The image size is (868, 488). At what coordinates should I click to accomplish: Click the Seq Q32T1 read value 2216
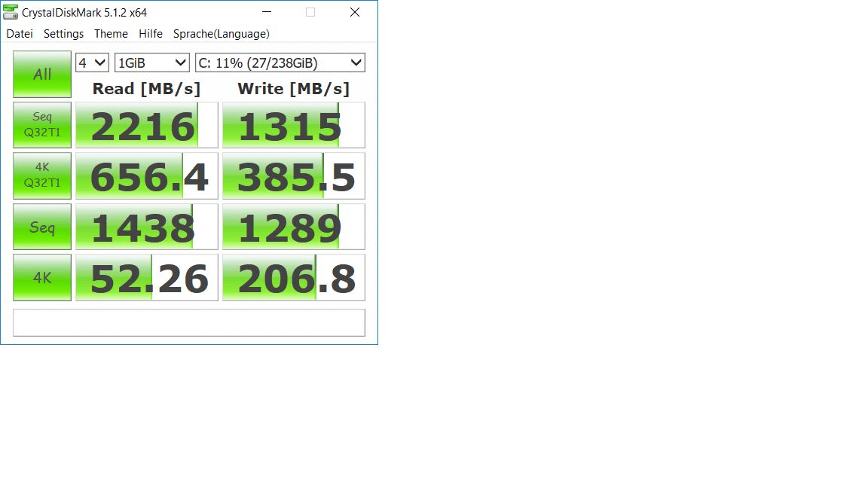[x=147, y=125]
